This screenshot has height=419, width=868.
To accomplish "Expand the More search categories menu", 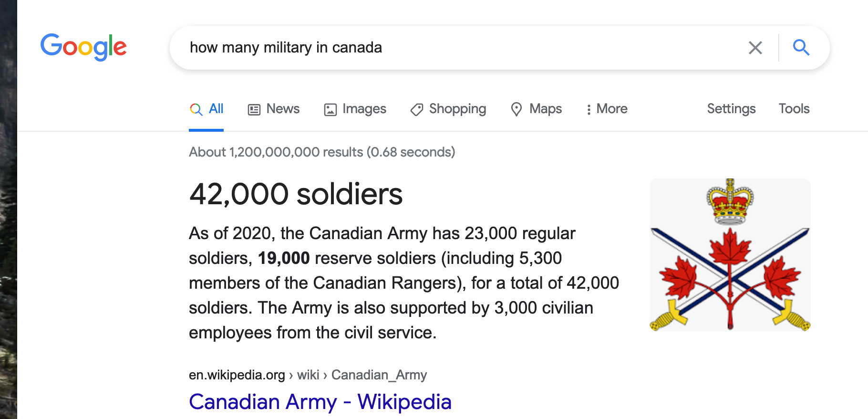I will tap(612, 109).
